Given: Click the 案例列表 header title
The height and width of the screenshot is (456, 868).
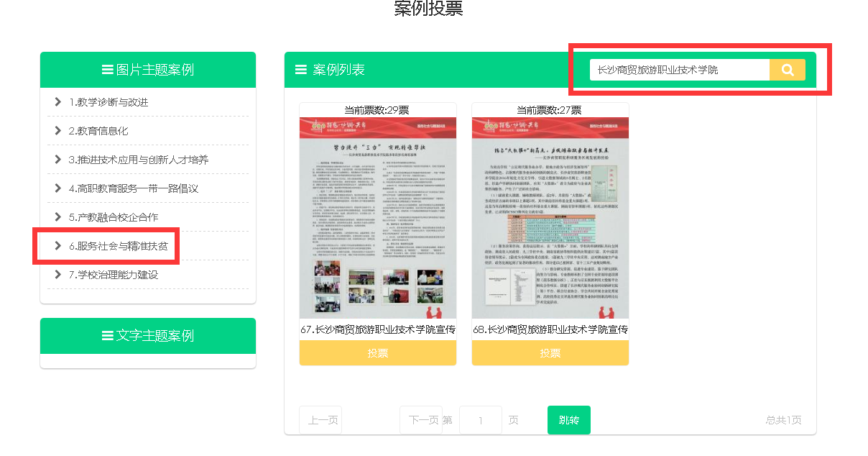Looking at the screenshot, I should [339, 70].
